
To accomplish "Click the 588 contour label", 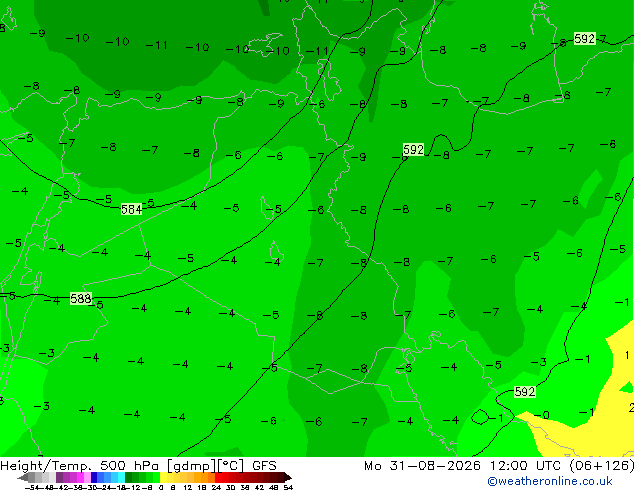I will point(81,298).
